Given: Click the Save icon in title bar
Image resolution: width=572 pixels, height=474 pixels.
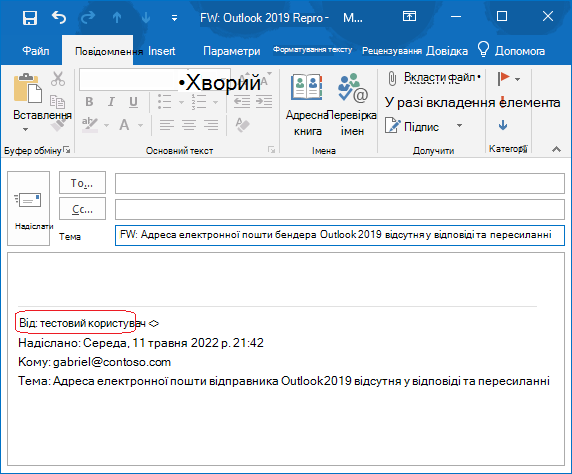Looking at the screenshot, I should point(30,17).
